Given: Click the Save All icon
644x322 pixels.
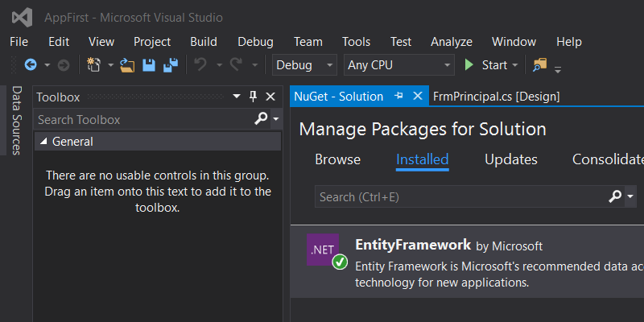Looking at the screenshot, I should point(170,65).
